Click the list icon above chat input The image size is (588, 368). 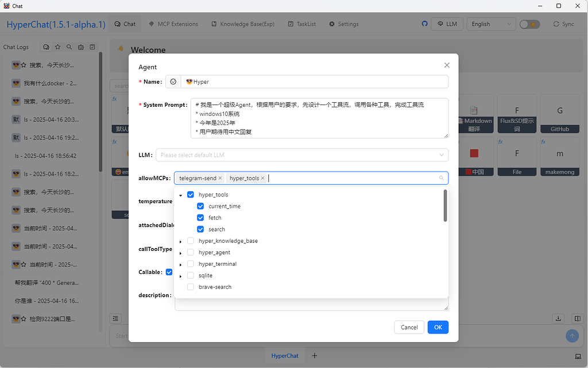(115, 319)
